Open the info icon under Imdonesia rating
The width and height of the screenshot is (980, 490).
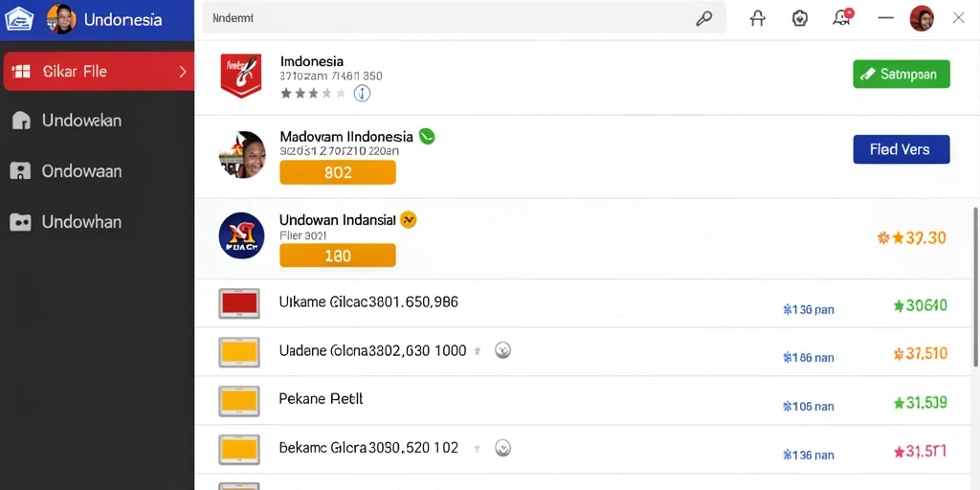point(362,94)
